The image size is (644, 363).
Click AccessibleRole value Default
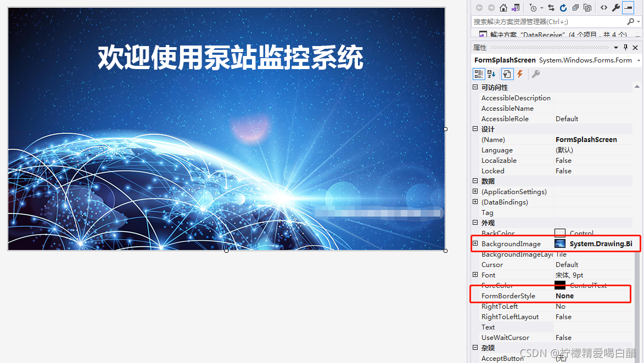[567, 118]
